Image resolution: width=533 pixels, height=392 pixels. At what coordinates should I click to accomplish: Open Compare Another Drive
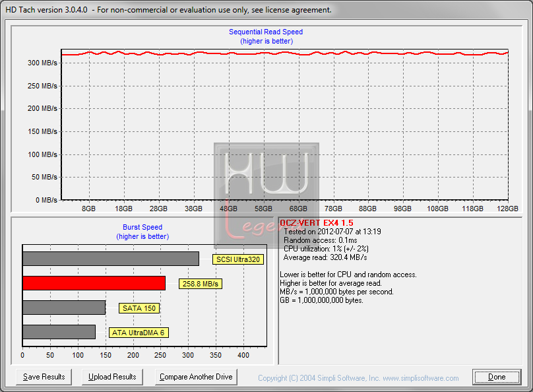tap(196, 377)
